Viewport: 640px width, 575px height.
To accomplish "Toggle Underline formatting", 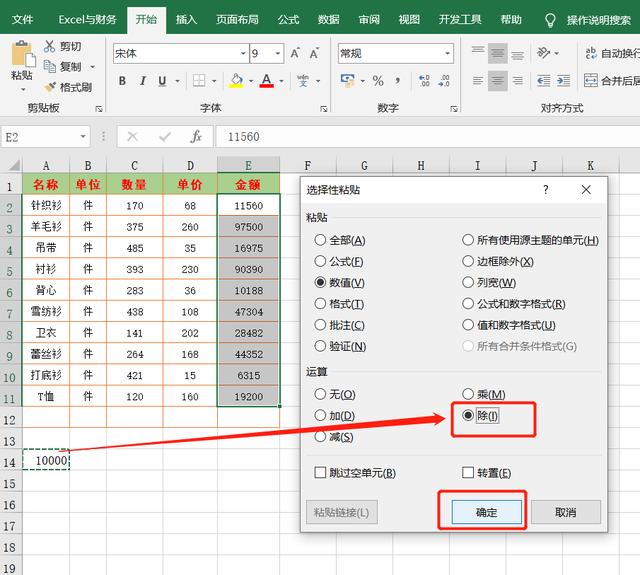I will point(162,81).
